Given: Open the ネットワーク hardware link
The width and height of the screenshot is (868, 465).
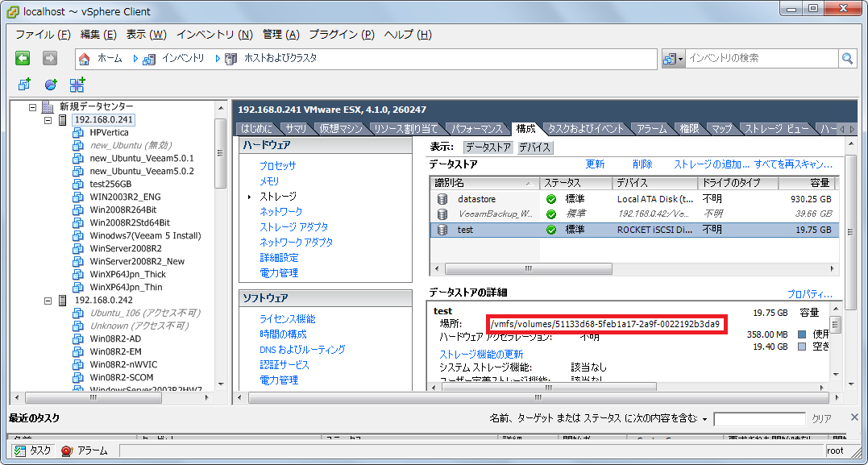Looking at the screenshot, I should tap(281, 211).
